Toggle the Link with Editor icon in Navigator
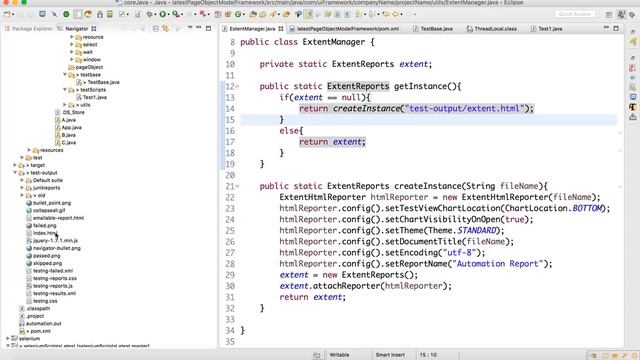Image resolution: width=640 pixels, height=360 pixels. (x=165, y=29)
